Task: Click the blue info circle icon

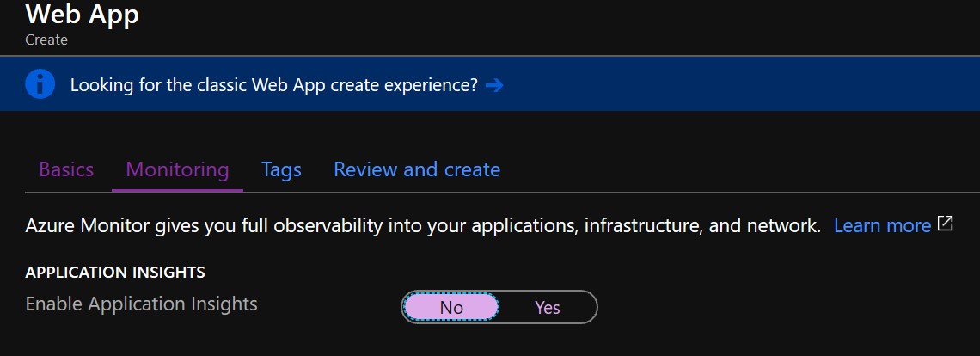Action: 40,83
